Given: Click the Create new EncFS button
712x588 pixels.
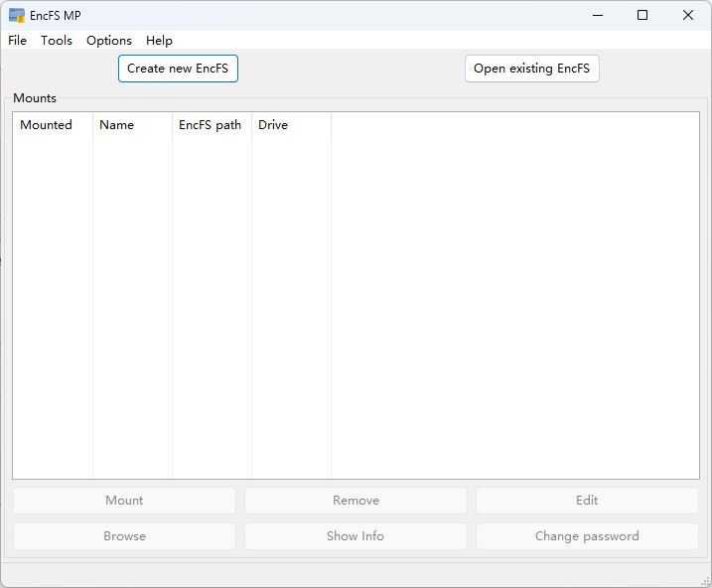Looking at the screenshot, I should [x=178, y=69].
